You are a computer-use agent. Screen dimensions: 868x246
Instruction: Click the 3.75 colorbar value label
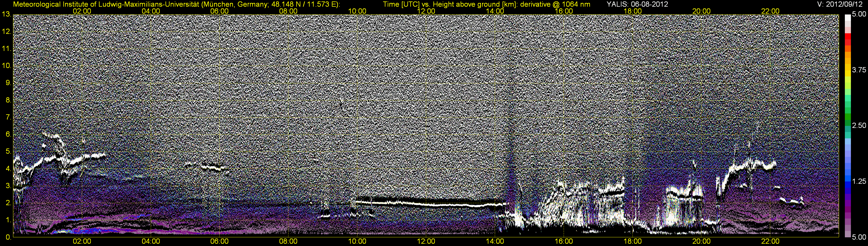(x=859, y=70)
